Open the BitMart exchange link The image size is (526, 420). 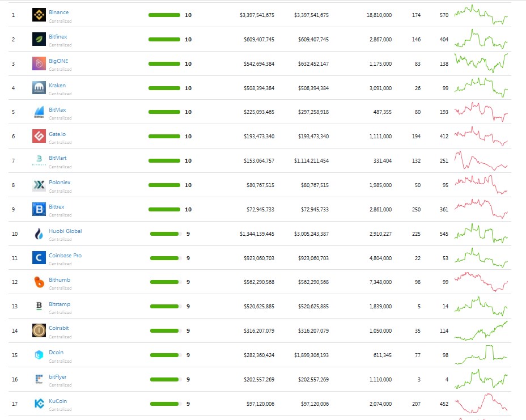point(58,158)
